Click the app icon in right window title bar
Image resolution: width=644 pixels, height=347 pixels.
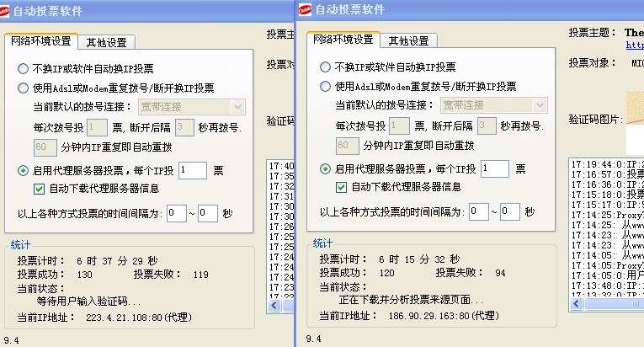pos(305,9)
